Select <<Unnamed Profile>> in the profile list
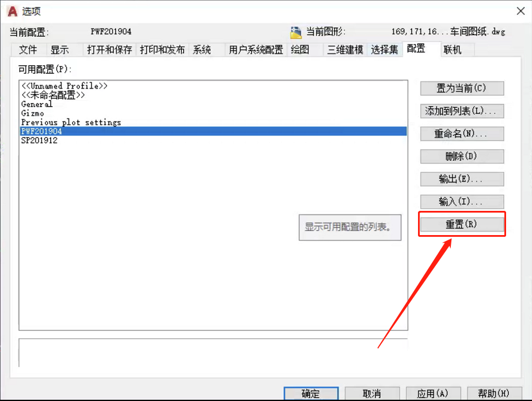This screenshot has width=532, height=401. pos(214,86)
